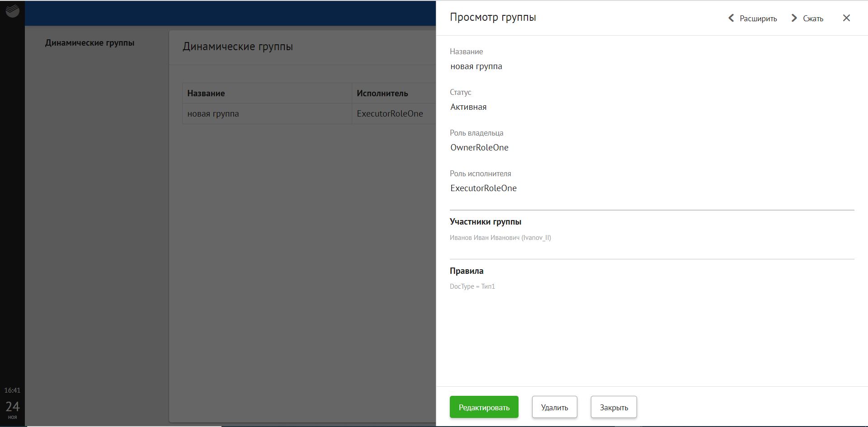This screenshot has height=427, width=868.
Task: Click the date 24 ноя in the sidebar
Action: point(12,409)
